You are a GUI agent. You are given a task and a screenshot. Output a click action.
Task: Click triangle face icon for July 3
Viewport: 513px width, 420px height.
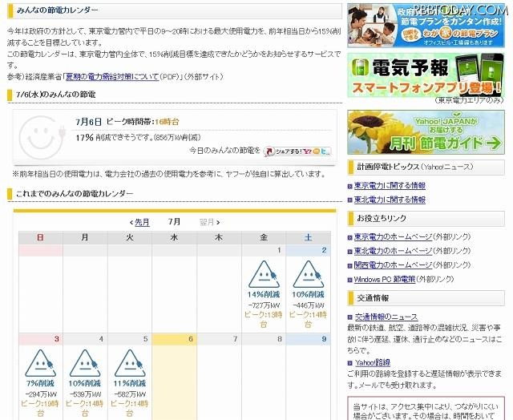[x=41, y=363]
